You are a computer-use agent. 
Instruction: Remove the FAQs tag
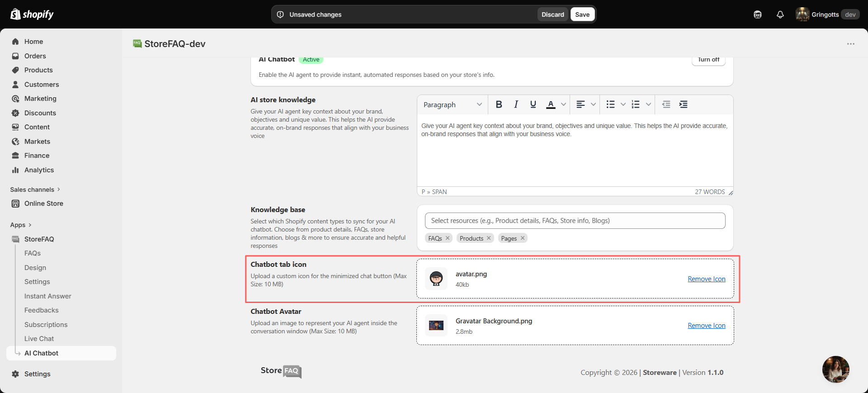448,238
